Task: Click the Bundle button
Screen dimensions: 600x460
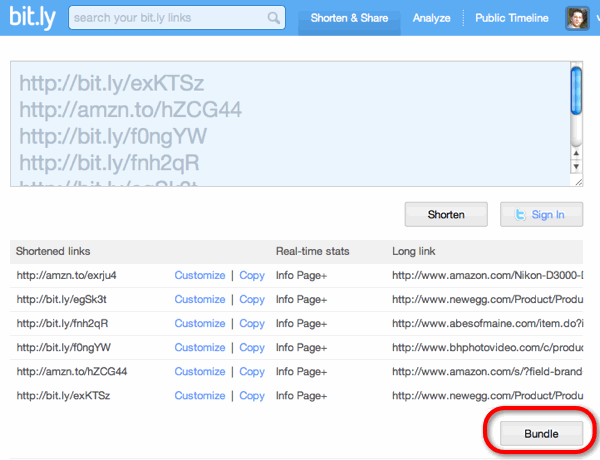Action: 541,434
